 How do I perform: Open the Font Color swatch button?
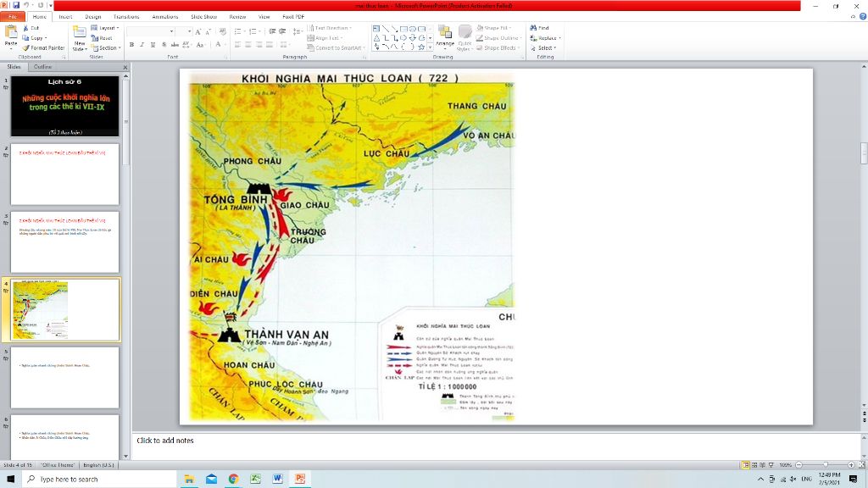click(219, 45)
